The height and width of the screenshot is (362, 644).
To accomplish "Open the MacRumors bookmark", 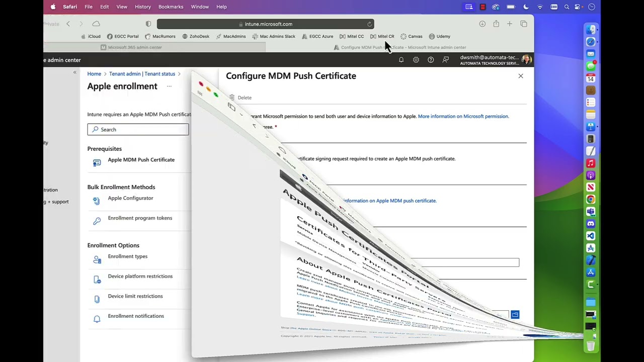I will point(160,36).
